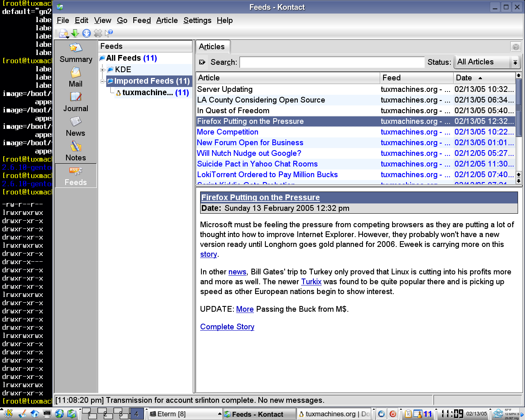Select the 'Server Updating' article row
The height and width of the screenshot is (420, 525).
coord(356,89)
